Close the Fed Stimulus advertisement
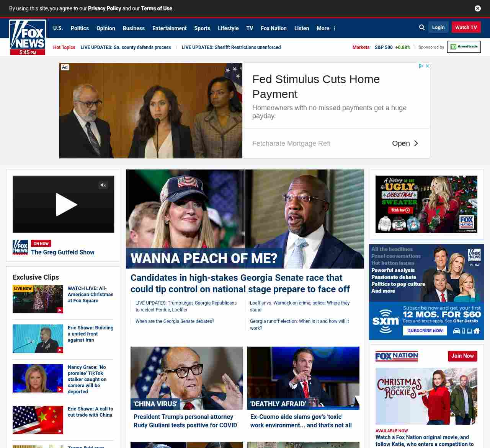490x448 pixels. (428, 66)
